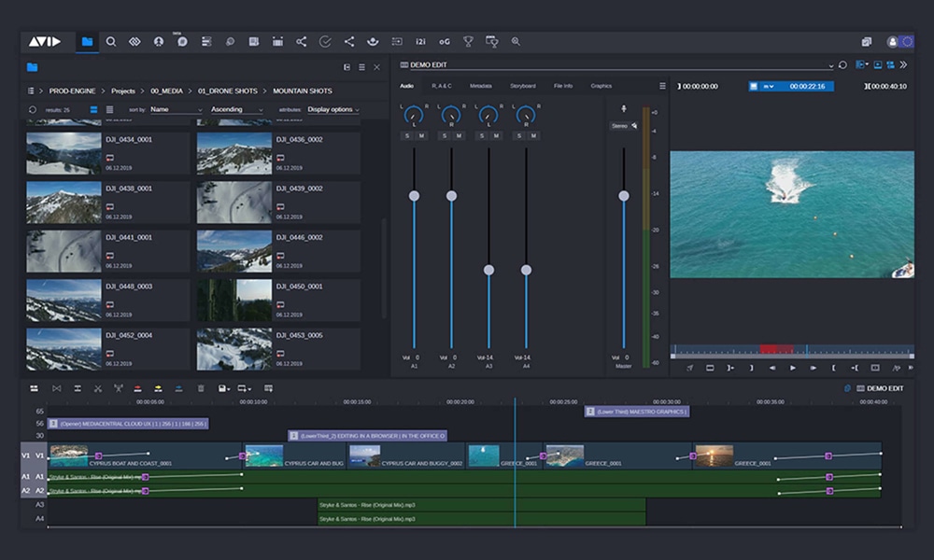Viewport: 934px width, 560px height.
Task: Click the step back frame button
Action: click(x=772, y=368)
